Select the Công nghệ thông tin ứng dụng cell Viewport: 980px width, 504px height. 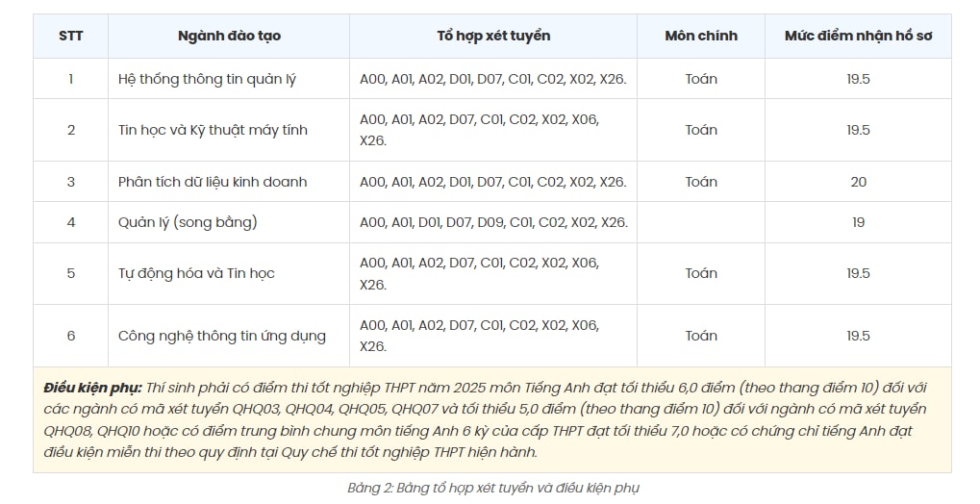pyautogui.click(x=229, y=336)
